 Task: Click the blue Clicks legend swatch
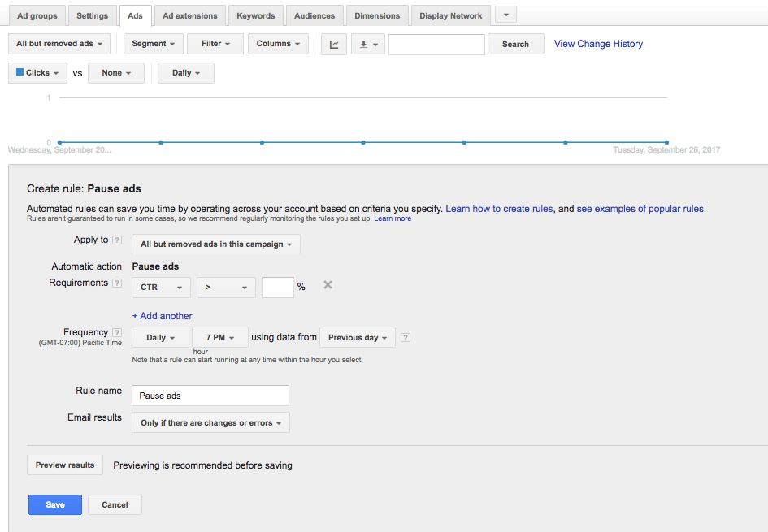pos(20,72)
